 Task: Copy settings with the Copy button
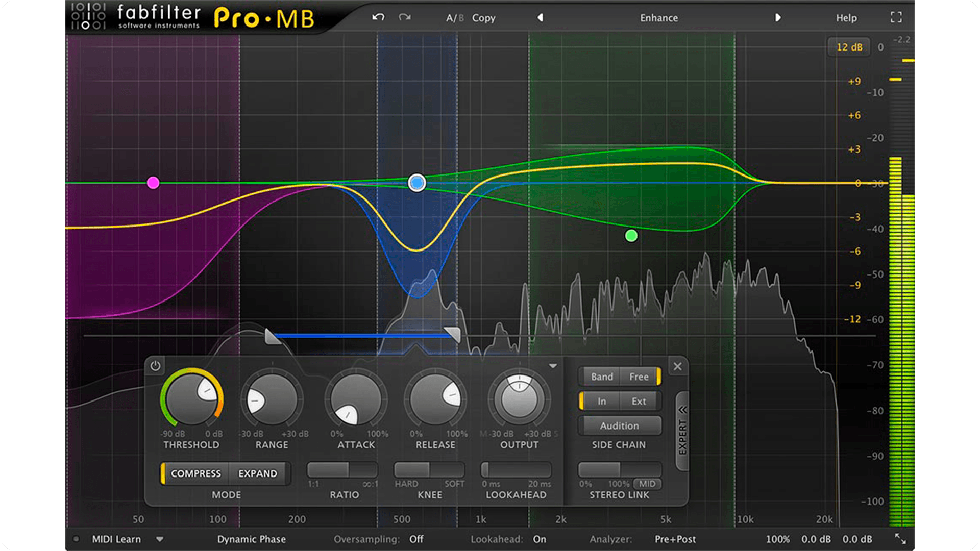483,18
